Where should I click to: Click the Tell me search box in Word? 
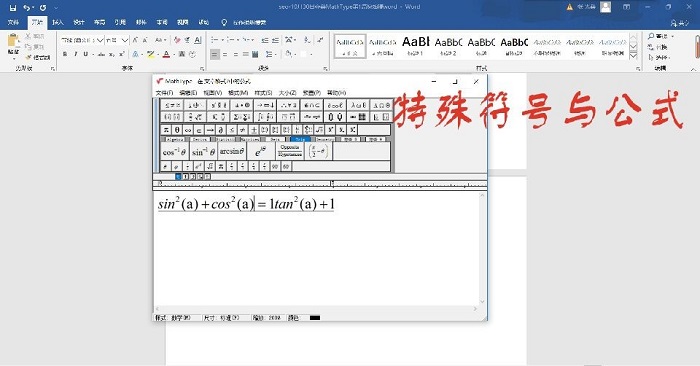[245, 22]
